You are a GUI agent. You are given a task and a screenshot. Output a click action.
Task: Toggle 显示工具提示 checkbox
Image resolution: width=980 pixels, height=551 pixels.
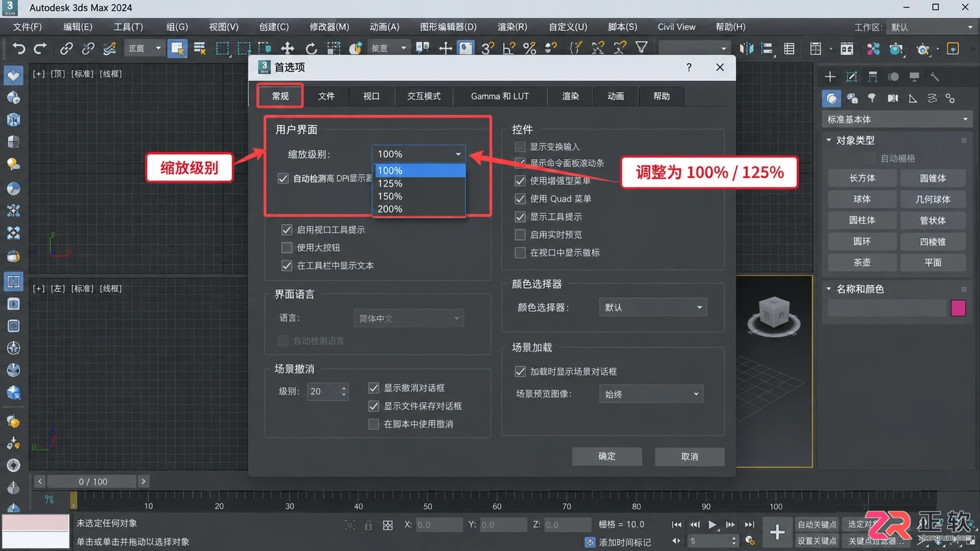click(520, 216)
